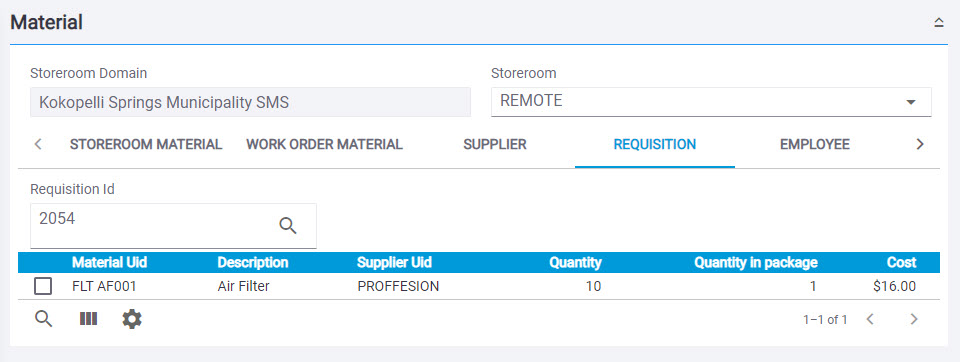Go to the next table page
This screenshot has width=960, height=362.
click(914, 319)
